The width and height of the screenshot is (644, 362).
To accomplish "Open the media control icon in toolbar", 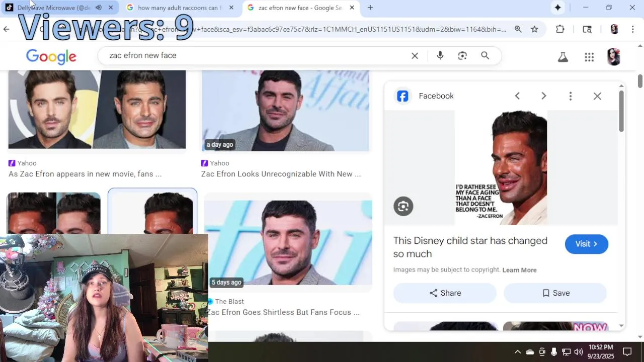I will coord(587,29).
